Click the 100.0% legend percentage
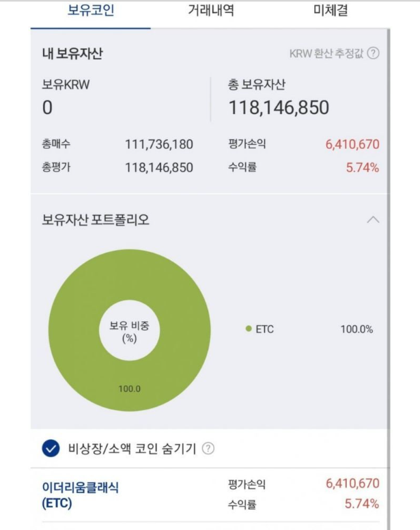The width and height of the screenshot is (420, 530). pos(356,329)
